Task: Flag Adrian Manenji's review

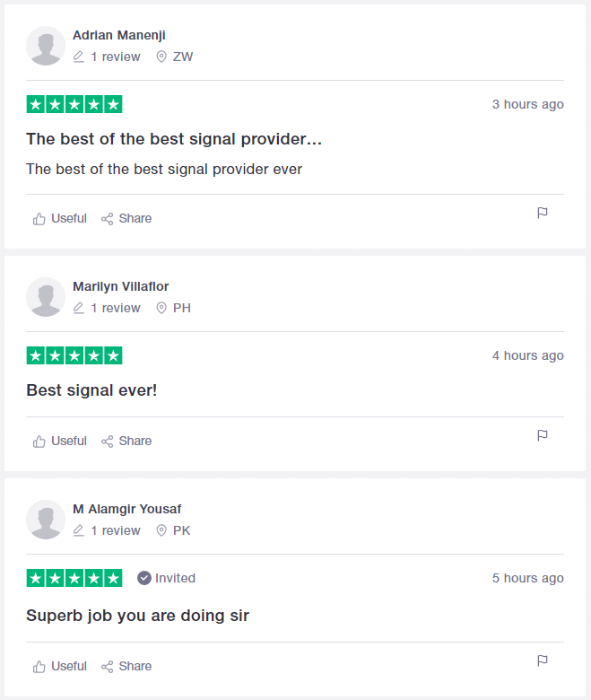Action: (x=543, y=213)
